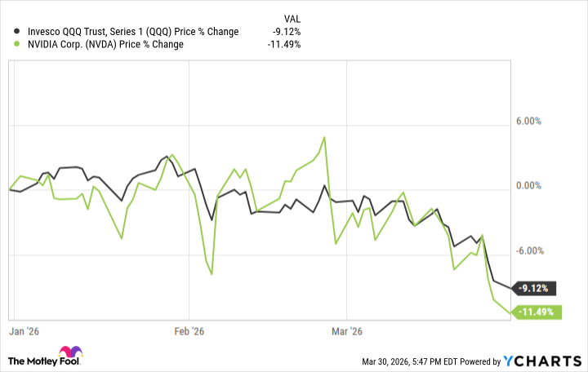Click the 0.00% y-axis label
The image size is (588, 372).
click(552, 187)
